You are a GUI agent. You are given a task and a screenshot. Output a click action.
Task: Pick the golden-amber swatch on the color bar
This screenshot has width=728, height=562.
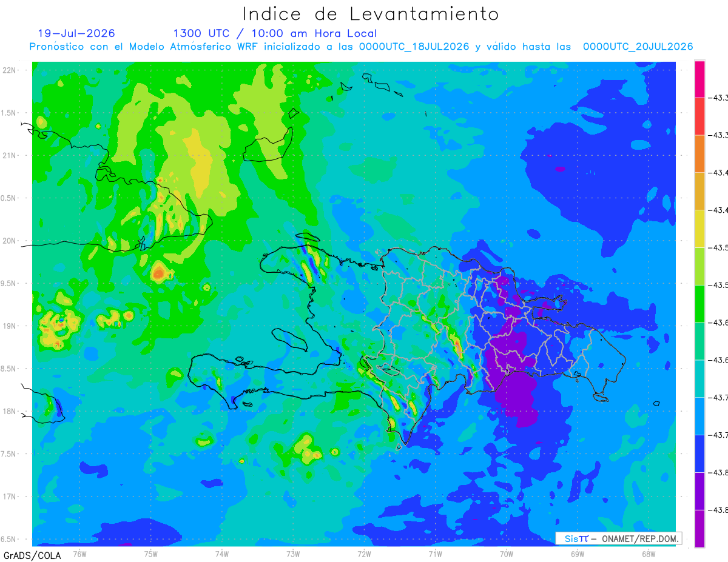point(699,192)
